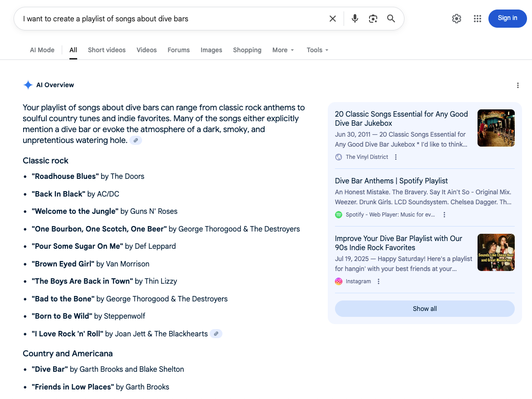
Task: Click link chip after intro paragraph
Action: click(136, 140)
